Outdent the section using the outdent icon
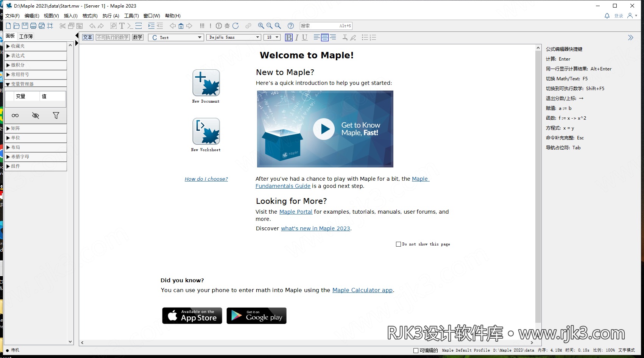Image resolution: width=644 pixels, height=358 pixels. coord(160,26)
